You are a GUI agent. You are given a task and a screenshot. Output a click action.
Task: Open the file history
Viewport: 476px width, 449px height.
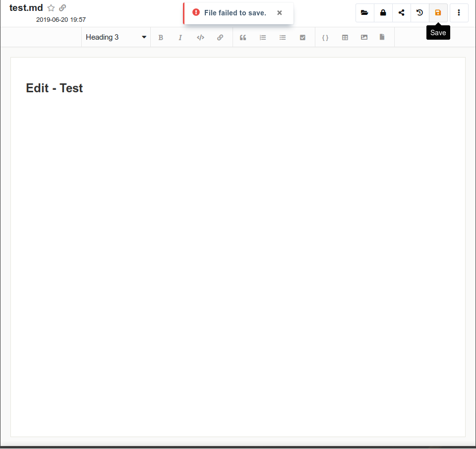tap(420, 13)
